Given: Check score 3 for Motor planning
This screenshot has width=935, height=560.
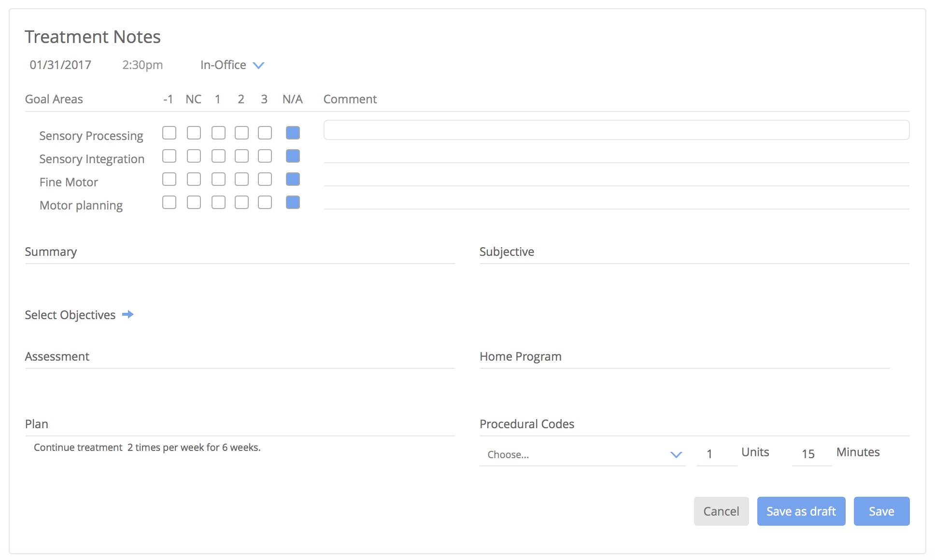Looking at the screenshot, I should pos(265,202).
